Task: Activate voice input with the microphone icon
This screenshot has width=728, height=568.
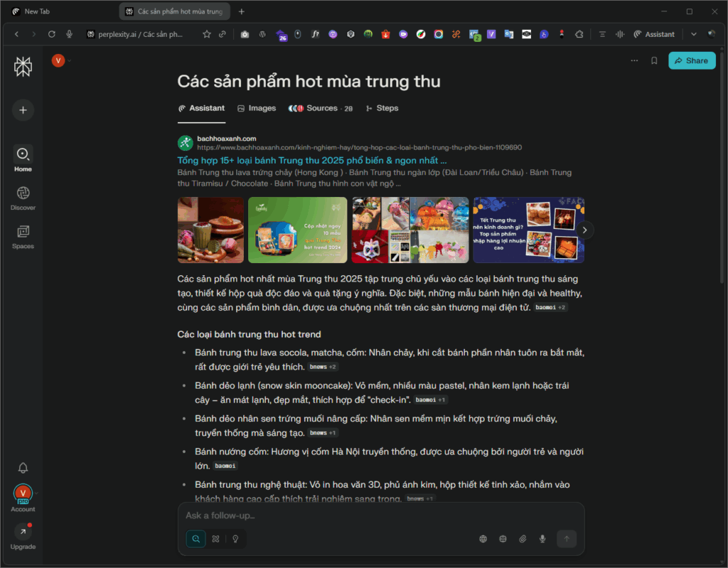Action: pos(542,539)
